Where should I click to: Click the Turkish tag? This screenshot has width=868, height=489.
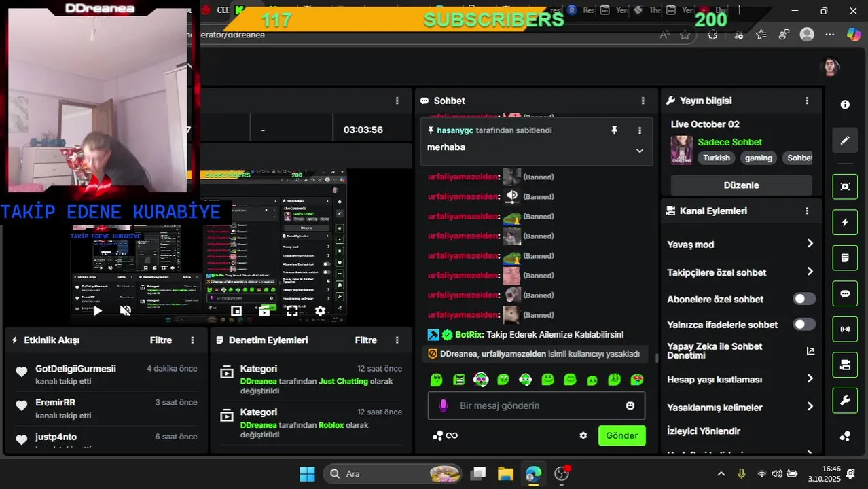pyautogui.click(x=717, y=158)
